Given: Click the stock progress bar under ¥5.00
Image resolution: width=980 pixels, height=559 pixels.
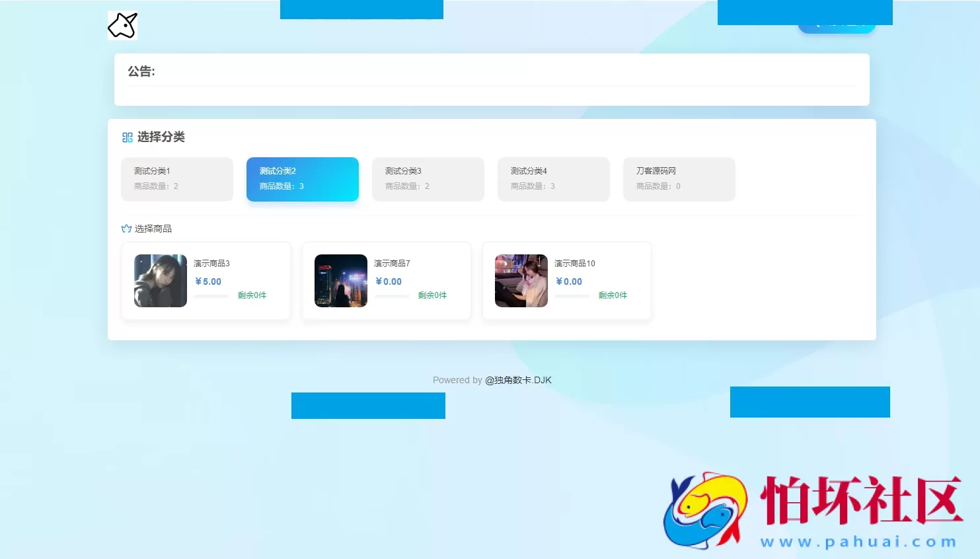Looking at the screenshot, I should (211, 296).
